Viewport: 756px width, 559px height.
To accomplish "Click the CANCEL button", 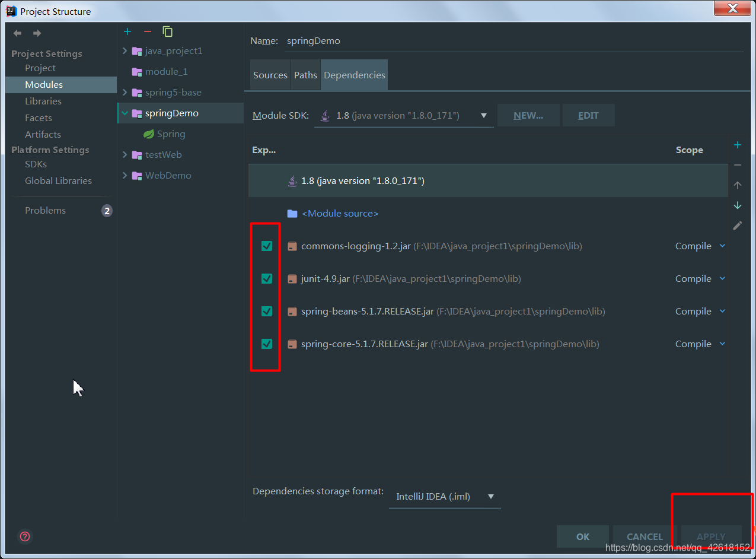I will pos(645,536).
